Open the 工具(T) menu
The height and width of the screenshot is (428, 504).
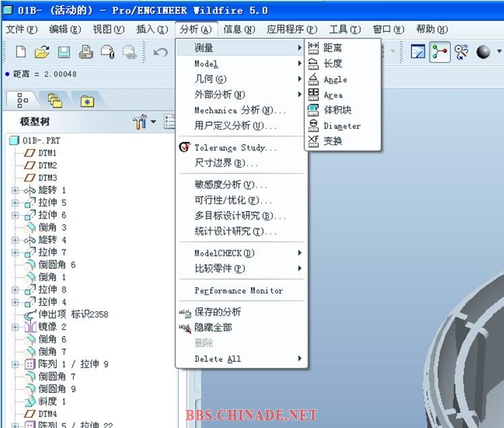[x=345, y=29]
